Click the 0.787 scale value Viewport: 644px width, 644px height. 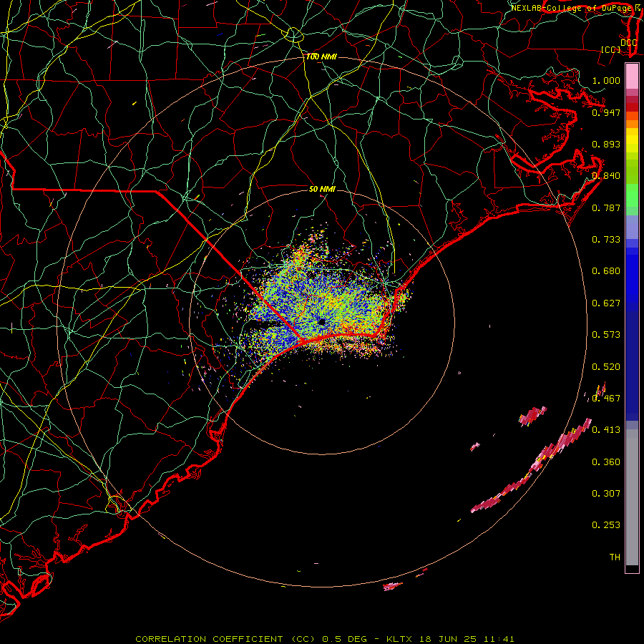coord(606,208)
